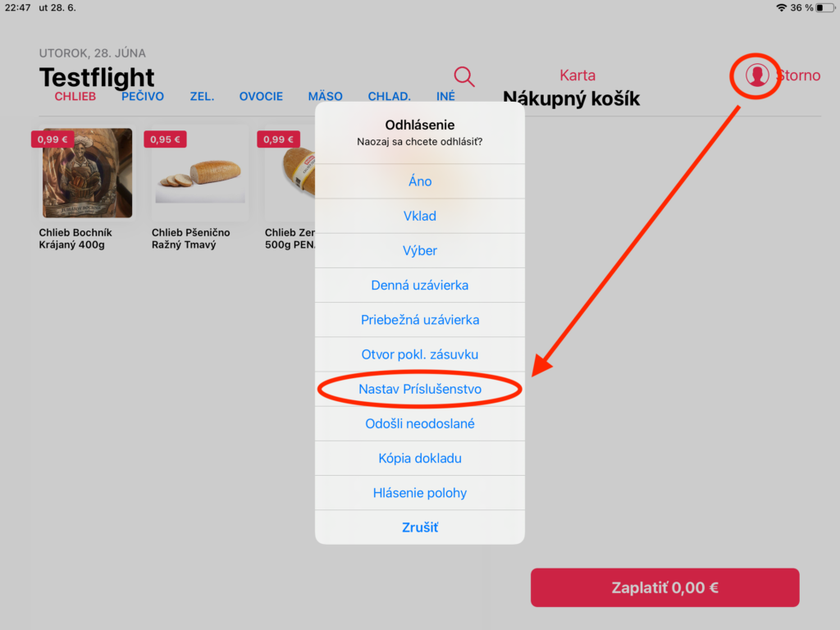The height and width of the screenshot is (630, 840).
Task: Choose Otvor pokl. zásuvku
Action: [x=420, y=354]
